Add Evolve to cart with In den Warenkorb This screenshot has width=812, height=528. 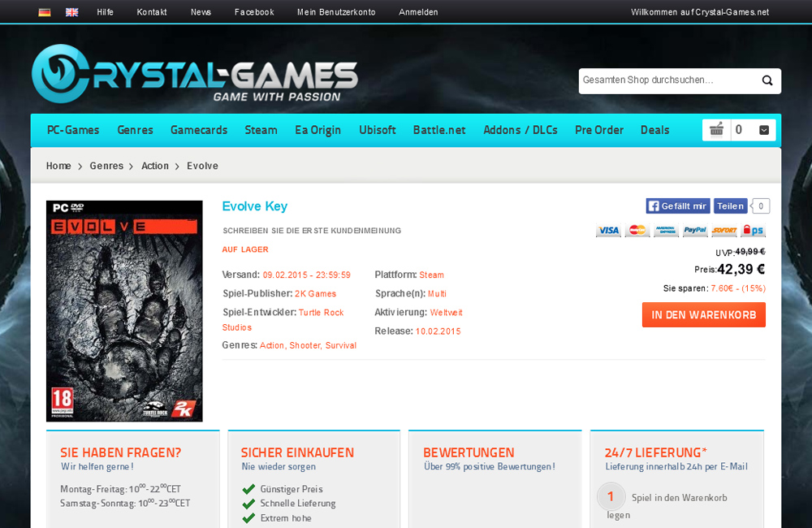point(704,315)
